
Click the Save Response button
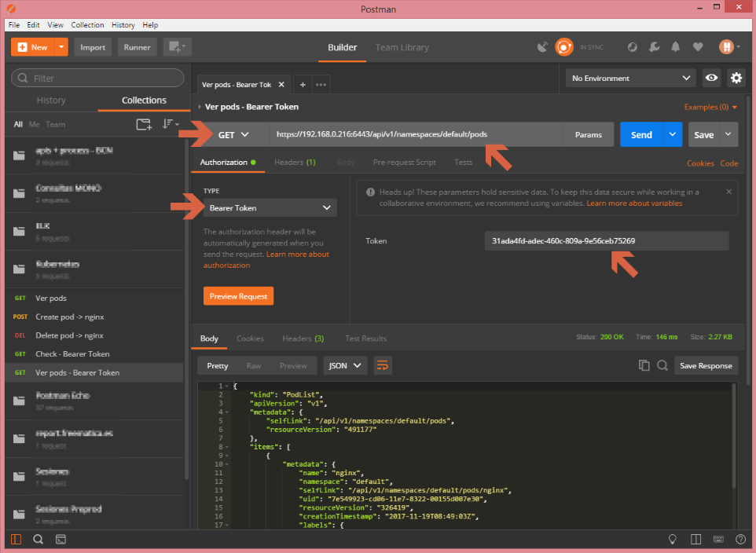(706, 366)
